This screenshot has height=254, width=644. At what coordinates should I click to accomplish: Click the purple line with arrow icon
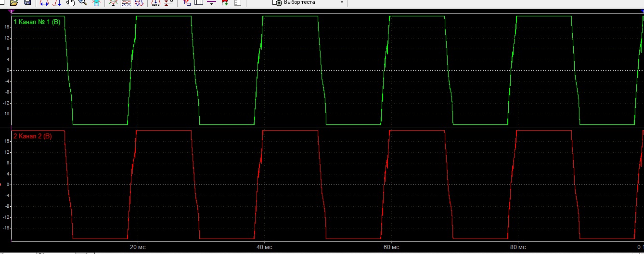pyautogui.click(x=211, y=2)
